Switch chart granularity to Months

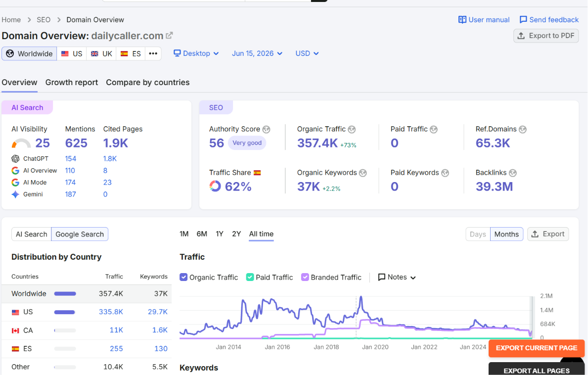(x=506, y=234)
